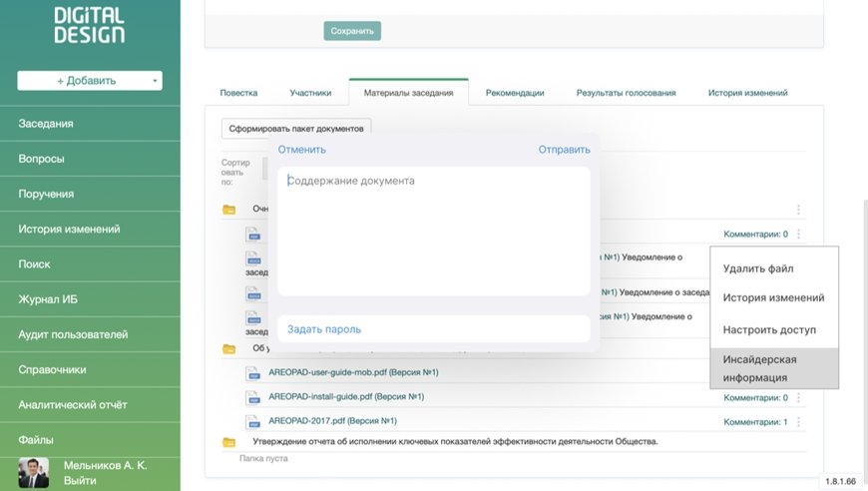Click the 'Задать пароль' field
868x491 pixels.
[434, 329]
